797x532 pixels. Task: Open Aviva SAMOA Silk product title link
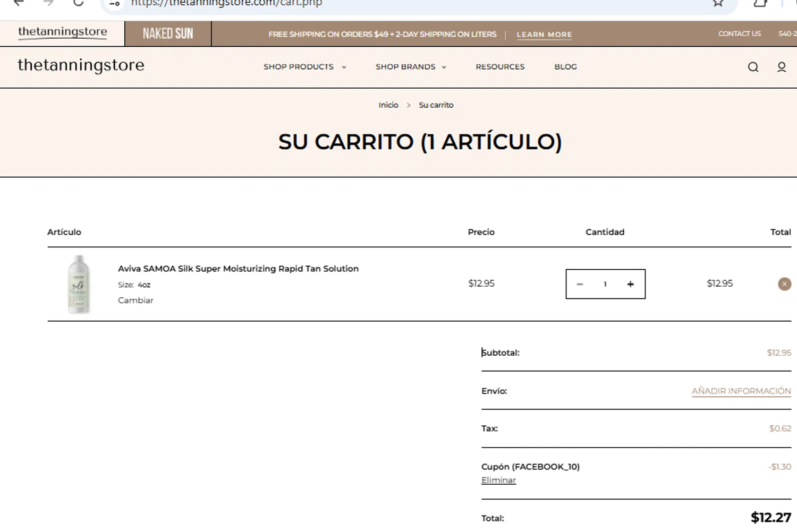tap(238, 269)
